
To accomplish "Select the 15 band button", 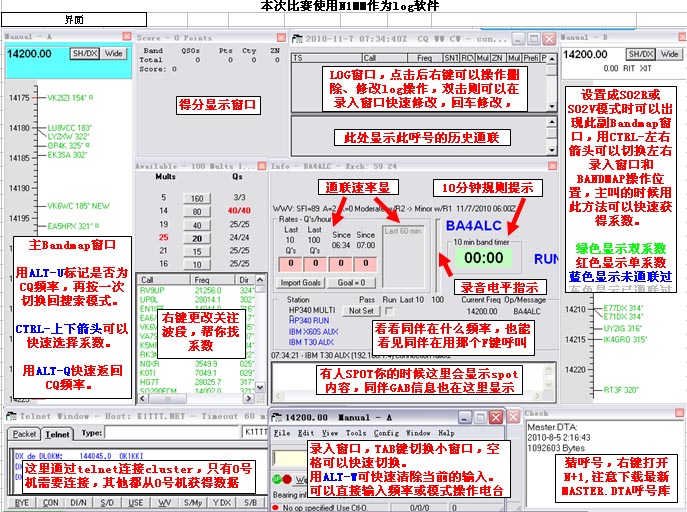I will (x=197, y=251).
